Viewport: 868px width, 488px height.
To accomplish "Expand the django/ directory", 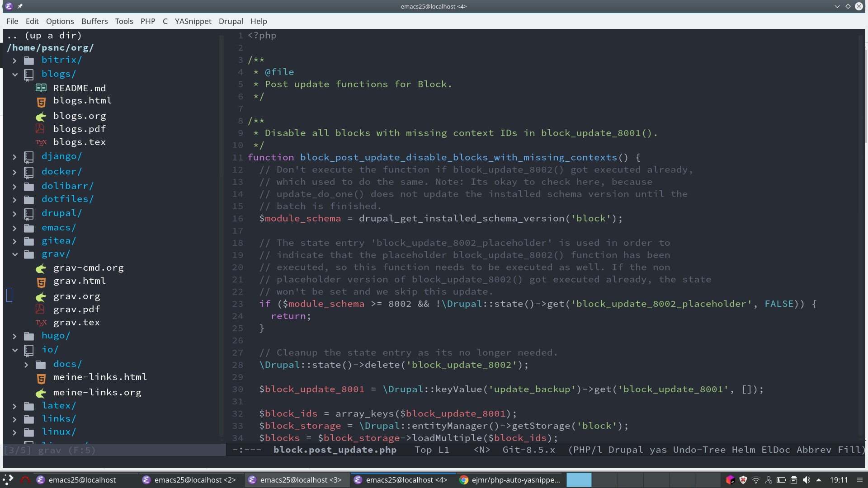I will pyautogui.click(x=14, y=157).
